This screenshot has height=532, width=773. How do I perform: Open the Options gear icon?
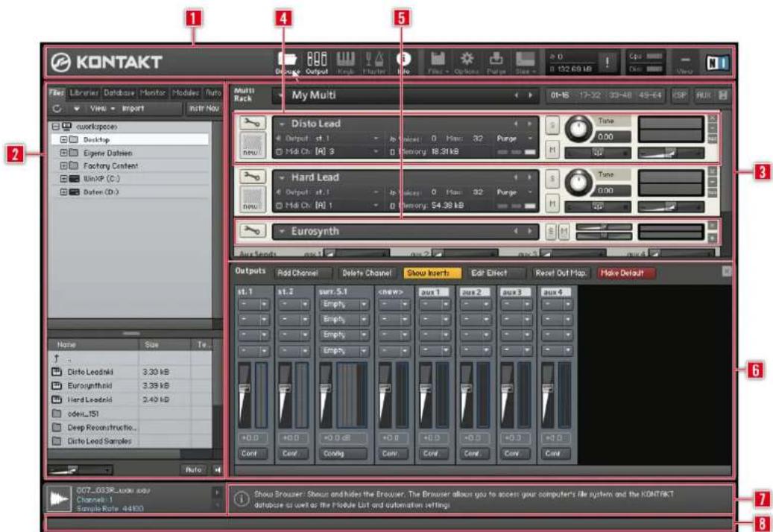(x=467, y=63)
